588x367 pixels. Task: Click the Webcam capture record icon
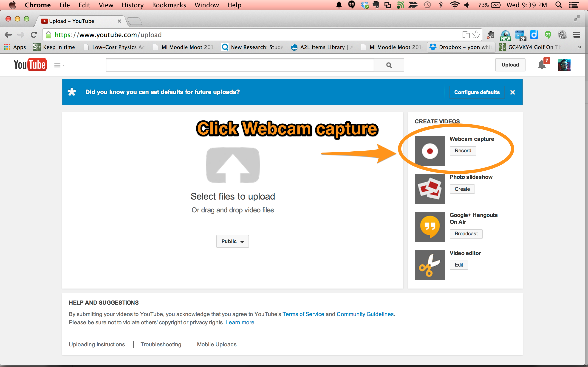pos(430,151)
